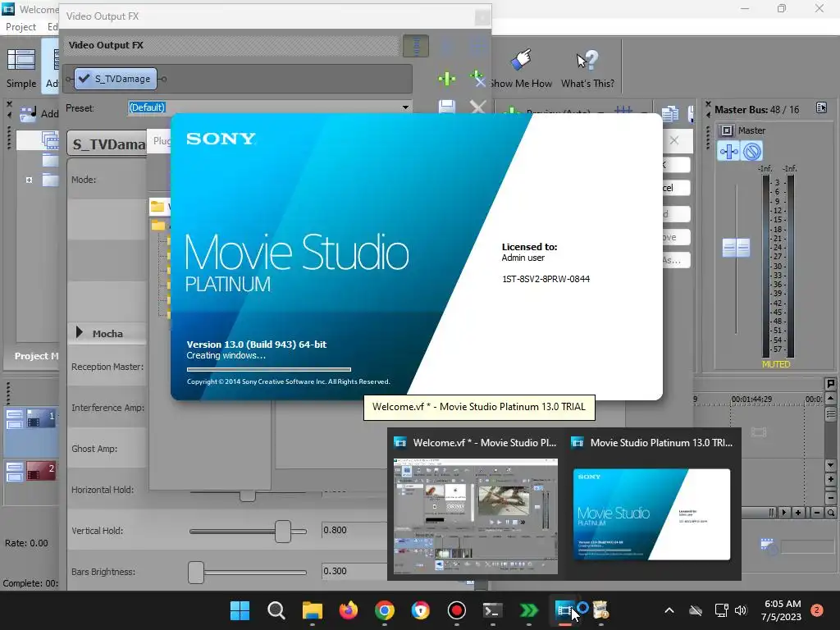Expand the Mocha section triangle

pyautogui.click(x=80, y=333)
